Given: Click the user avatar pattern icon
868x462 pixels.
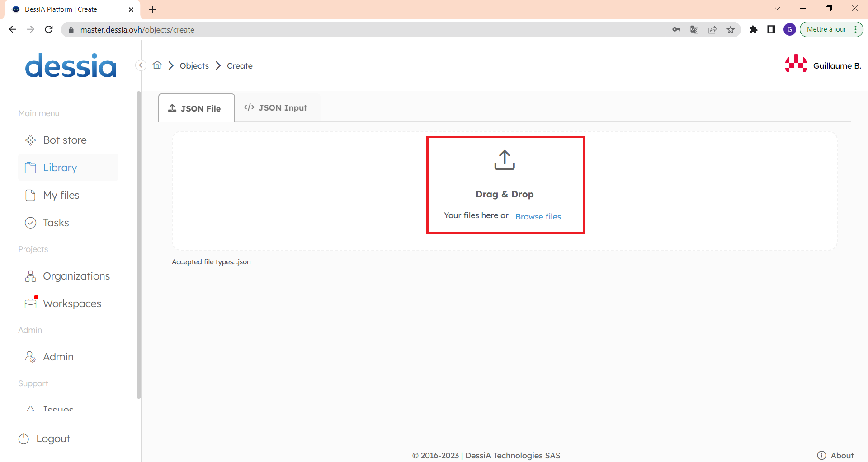Looking at the screenshot, I should click(796, 64).
